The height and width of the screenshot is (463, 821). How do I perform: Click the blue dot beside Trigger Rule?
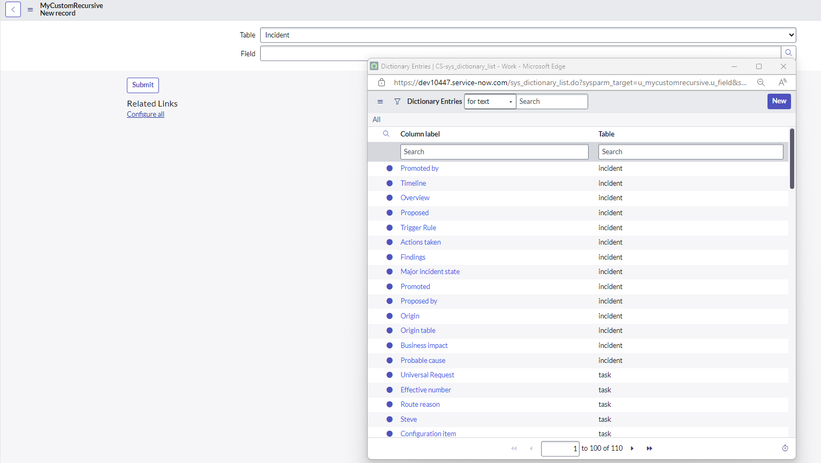(389, 227)
